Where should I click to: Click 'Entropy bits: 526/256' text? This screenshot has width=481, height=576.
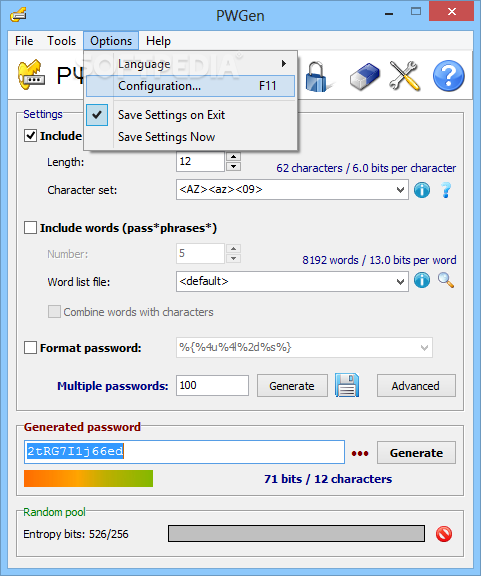76,534
